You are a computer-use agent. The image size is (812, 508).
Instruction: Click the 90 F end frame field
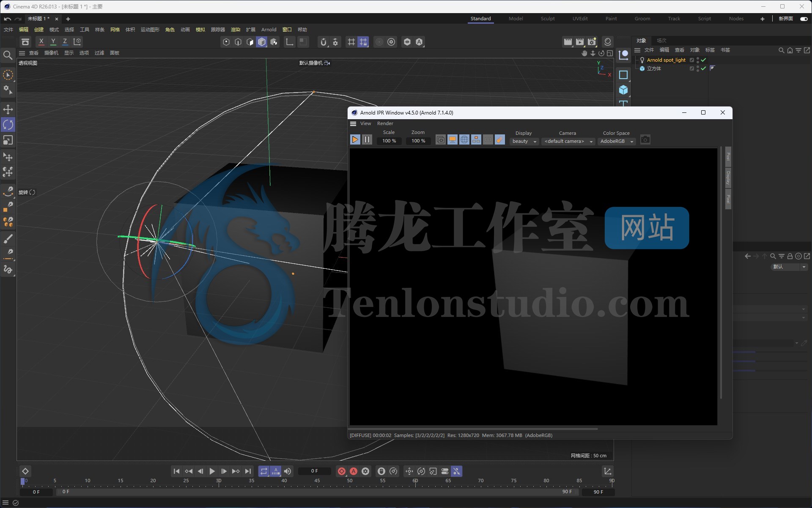598,492
